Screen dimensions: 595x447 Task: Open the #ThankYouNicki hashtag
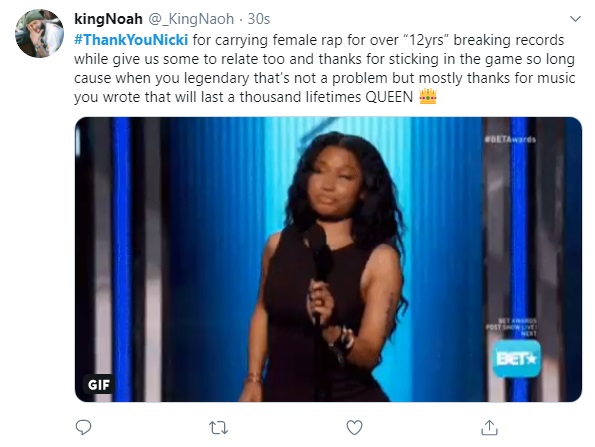tap(131, 40)
